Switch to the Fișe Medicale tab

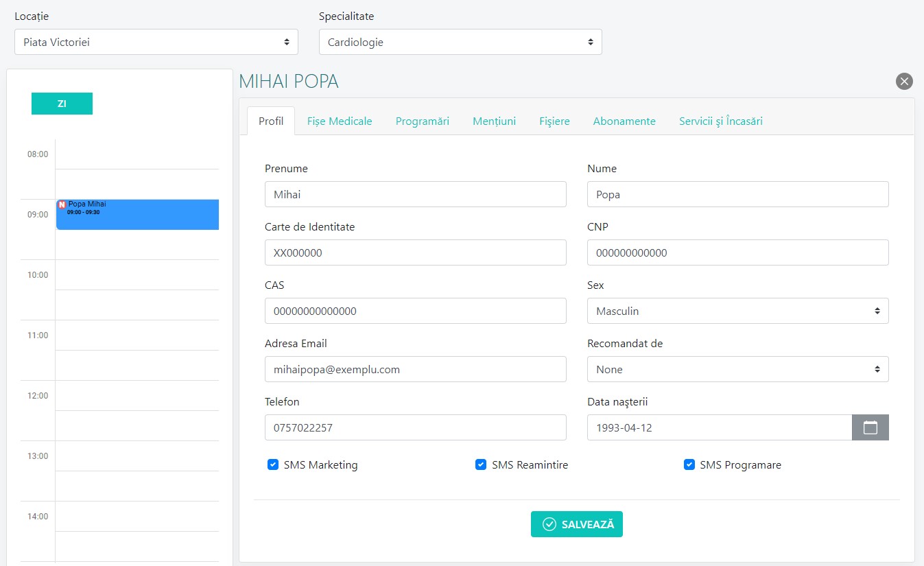pos(340,121)
